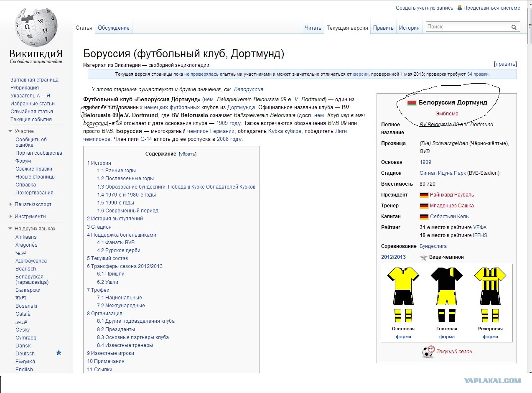Click the Представиться системе link
The width and height of the screenshot is (532, 393).
coord(492,8)
